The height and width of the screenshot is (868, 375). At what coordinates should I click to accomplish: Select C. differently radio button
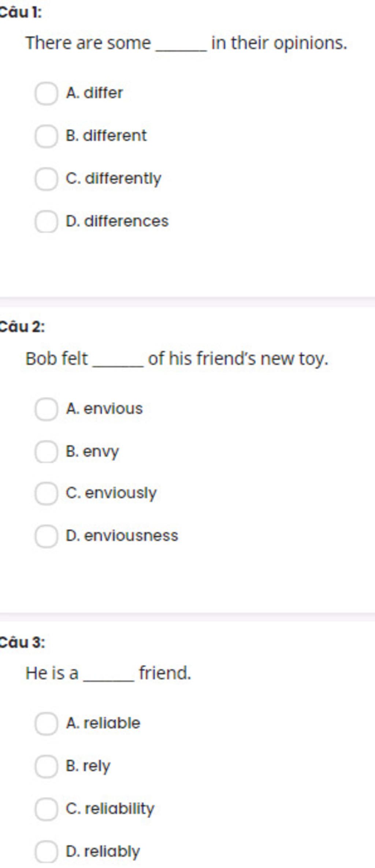46,179
